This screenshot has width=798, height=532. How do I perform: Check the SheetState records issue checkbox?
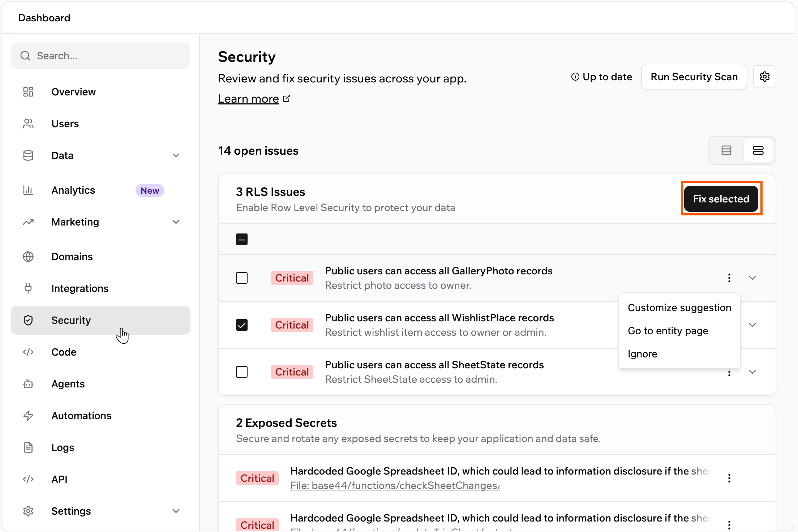(242, 372)
